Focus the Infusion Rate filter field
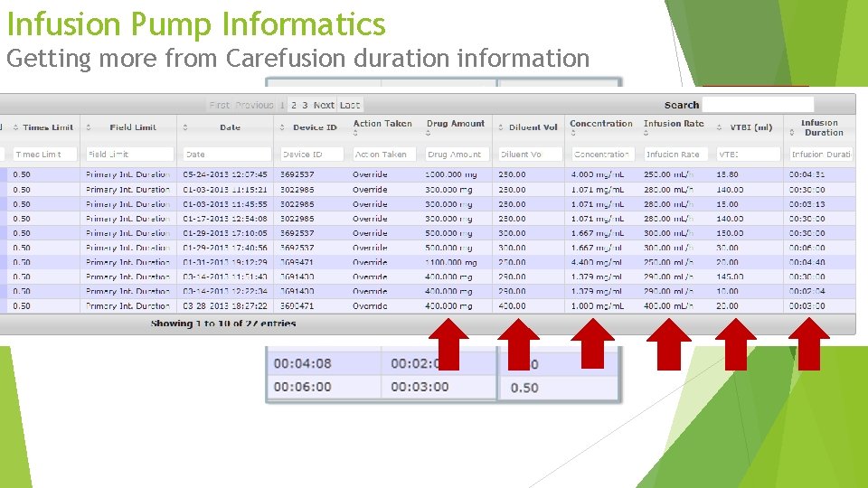The height and width of the screenshot is (488, 868). pyautogui.click(x=675, y=155)
